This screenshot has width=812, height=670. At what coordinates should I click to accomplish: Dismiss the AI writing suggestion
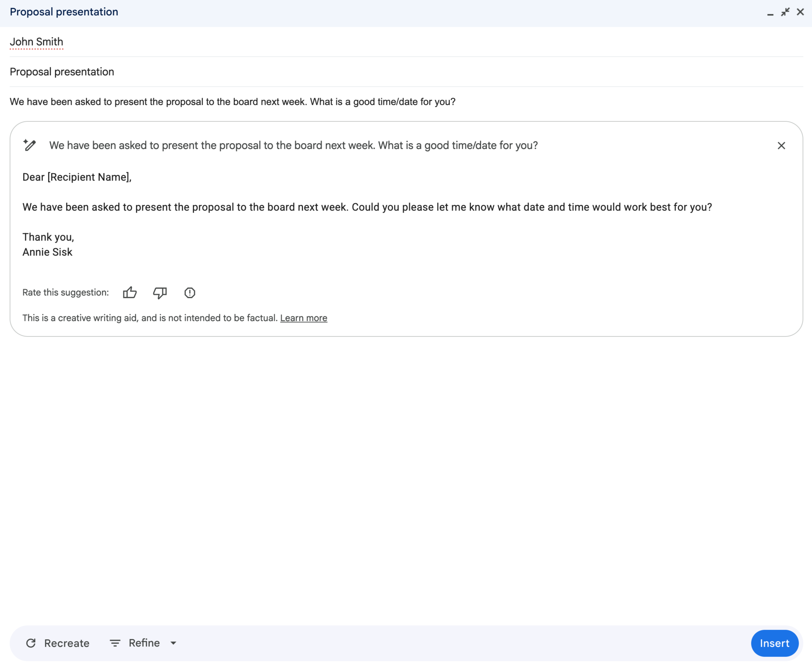pos(782,146)
